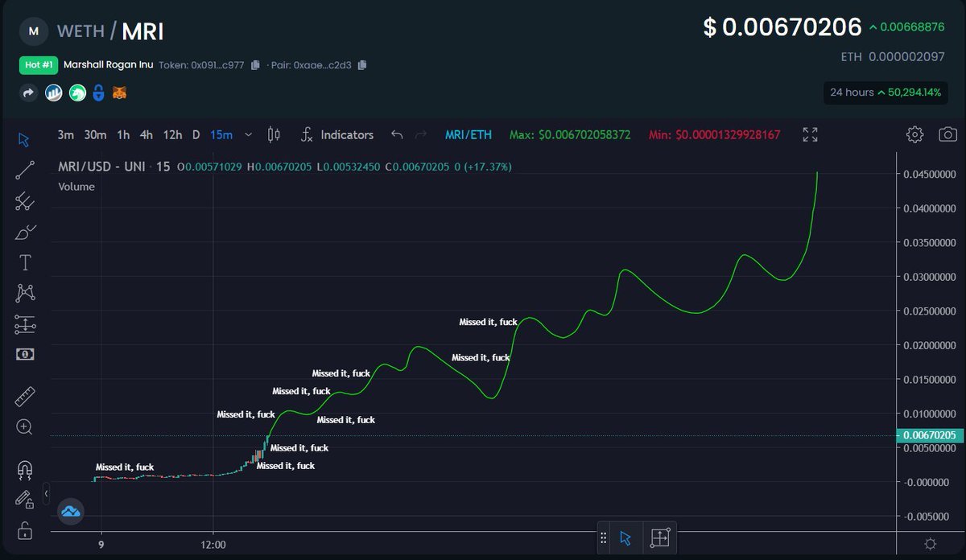Select the zoom-in tool
The image size is (966, 560).
[x=24, y=427]
